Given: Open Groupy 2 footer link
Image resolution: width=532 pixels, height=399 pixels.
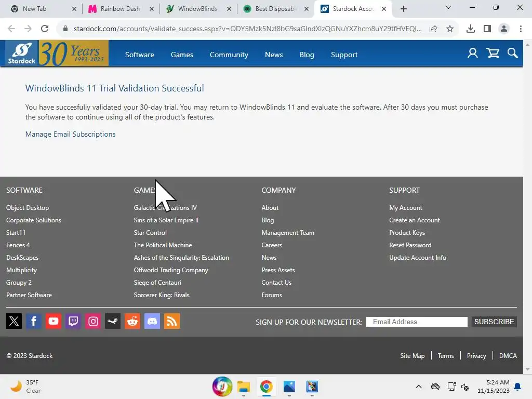Looking at the screenshot, I should (19, 283).
